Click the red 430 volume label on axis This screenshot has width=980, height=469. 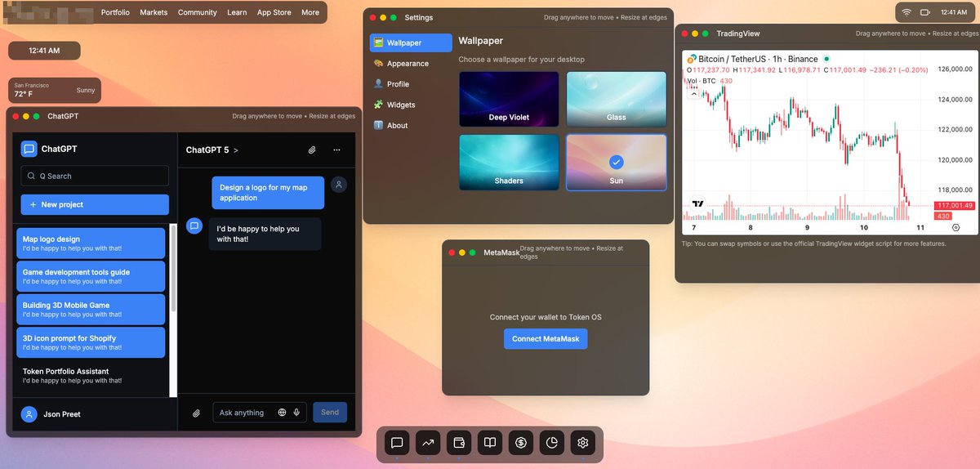tap(943, 216)
